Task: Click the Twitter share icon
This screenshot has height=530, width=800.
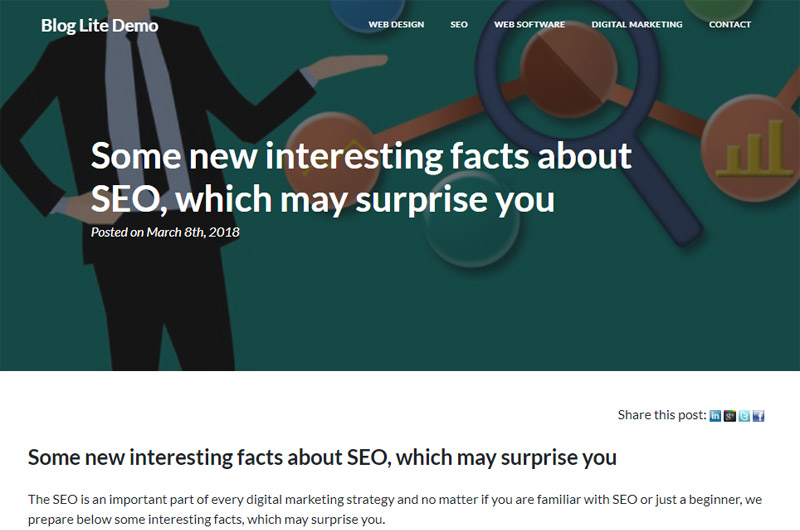Action: [744, 416]
